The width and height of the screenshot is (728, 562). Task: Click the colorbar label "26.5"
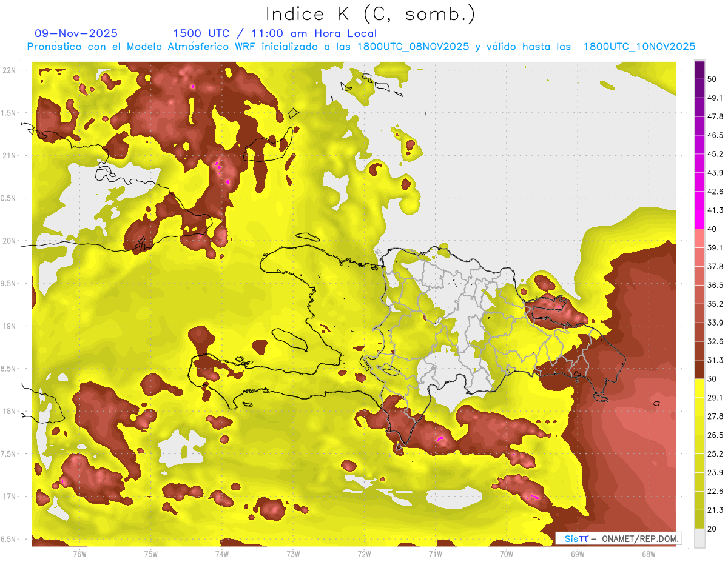715,435
